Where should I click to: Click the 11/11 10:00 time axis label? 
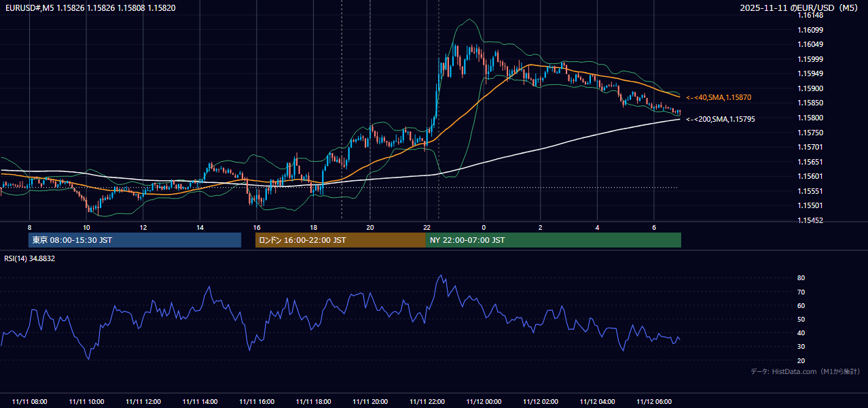[x=86, y=402]
